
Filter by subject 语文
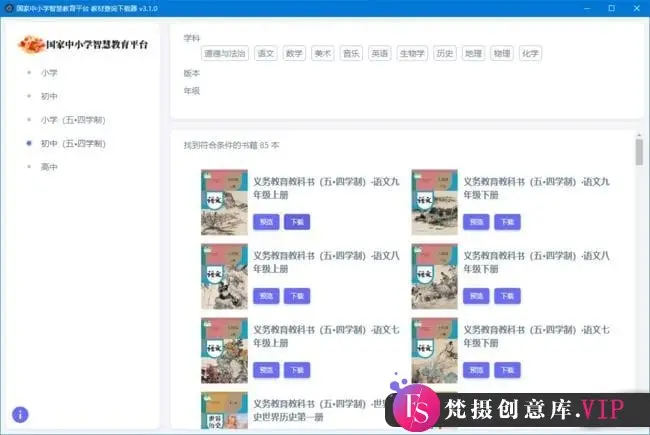(266, 53)
